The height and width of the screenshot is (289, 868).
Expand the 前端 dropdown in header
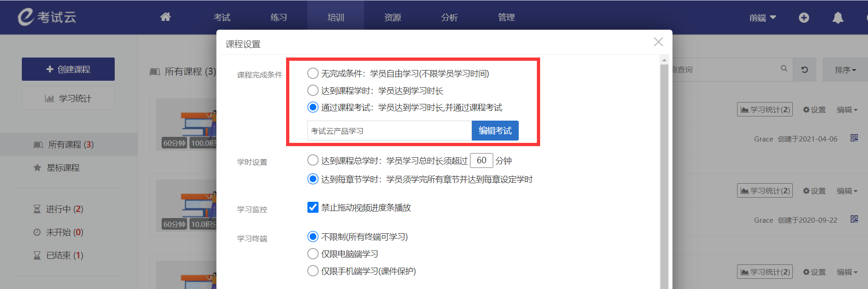763,18
